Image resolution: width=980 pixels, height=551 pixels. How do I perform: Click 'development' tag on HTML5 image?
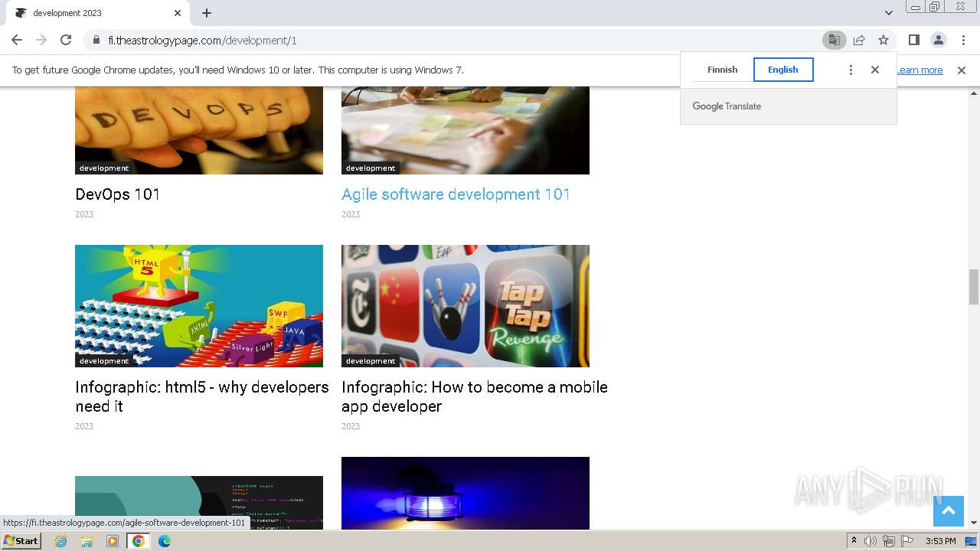104,361
